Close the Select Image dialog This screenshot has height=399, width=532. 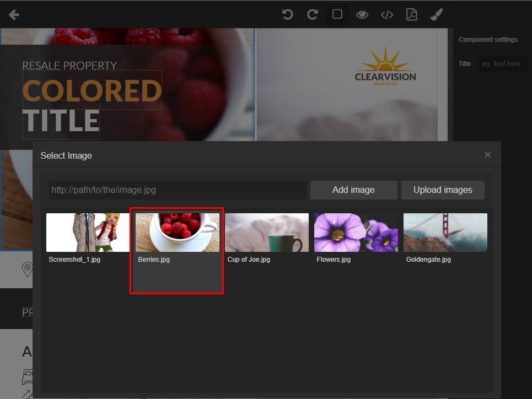[x=487, y=155]
